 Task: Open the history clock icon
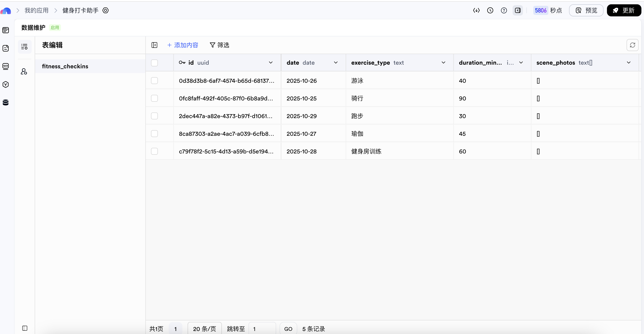click(x=490, y=11)
